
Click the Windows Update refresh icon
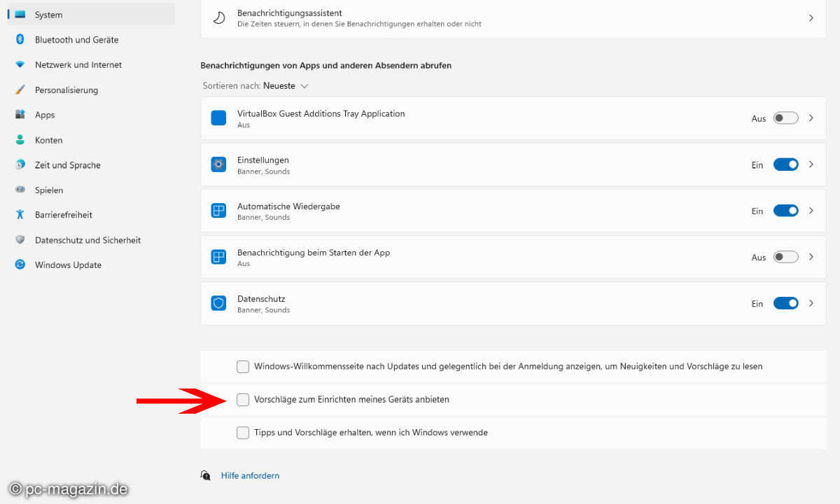click(20, 265)
